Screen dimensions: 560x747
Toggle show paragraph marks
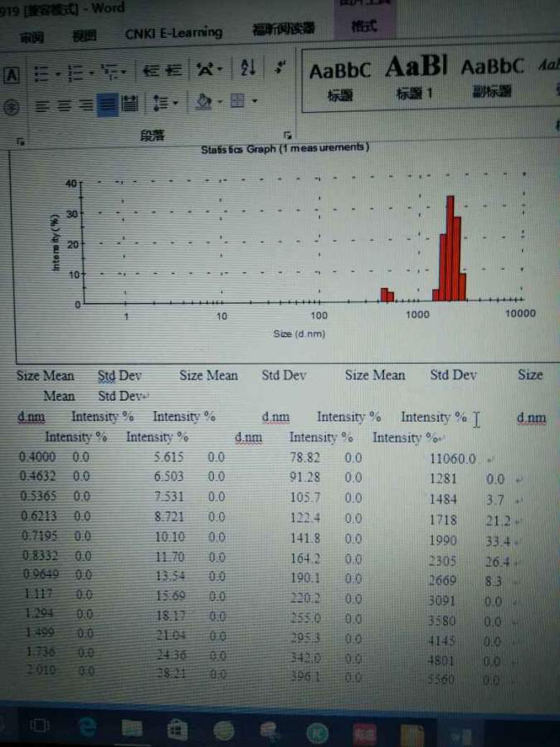[280, 67]
